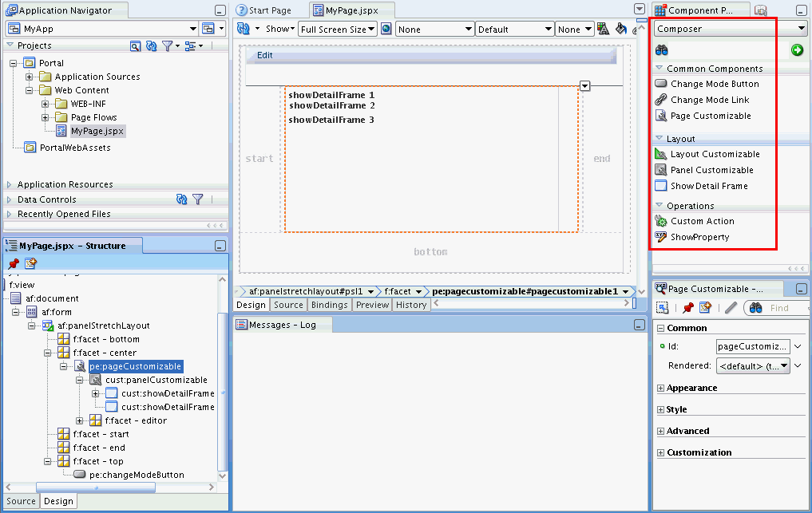812x513 pixels.
Task: Switch to the Start Page tab
Action: pos(270,10)
